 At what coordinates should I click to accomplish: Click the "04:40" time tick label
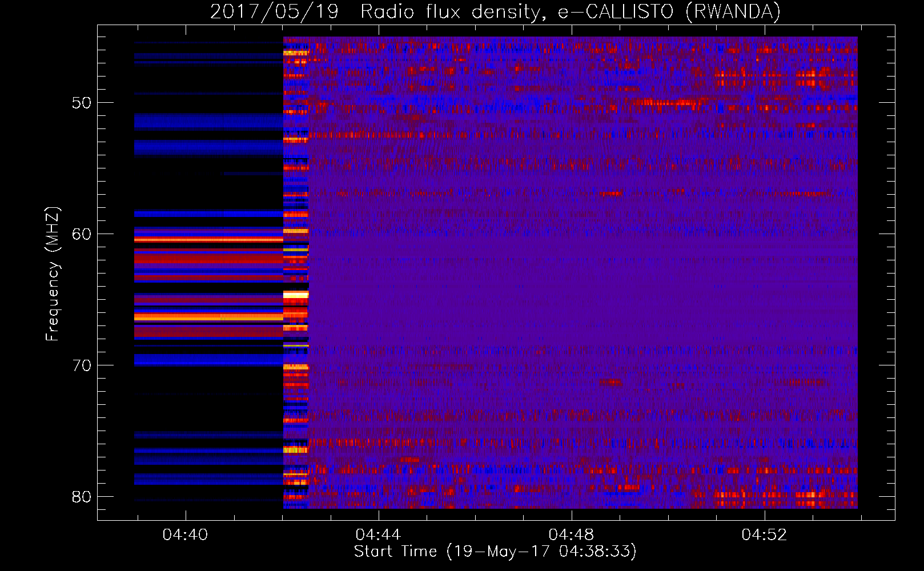coord(185,534)
